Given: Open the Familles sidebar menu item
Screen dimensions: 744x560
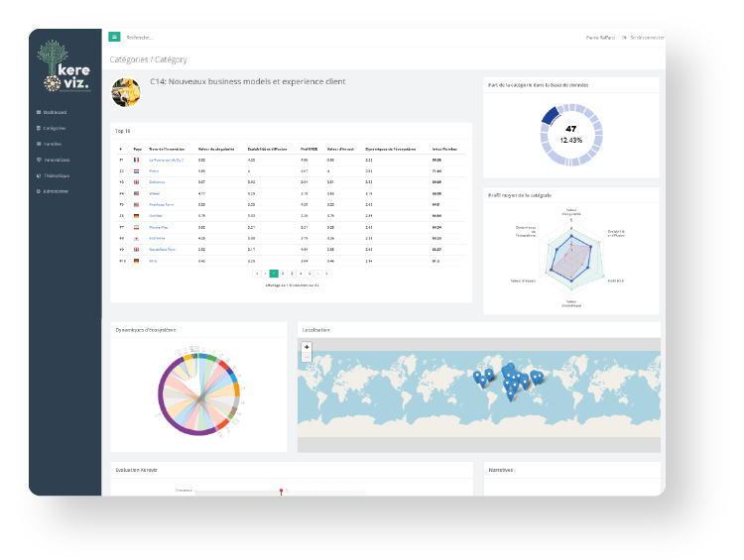Looking at the screenshot, I should point(54,144).
